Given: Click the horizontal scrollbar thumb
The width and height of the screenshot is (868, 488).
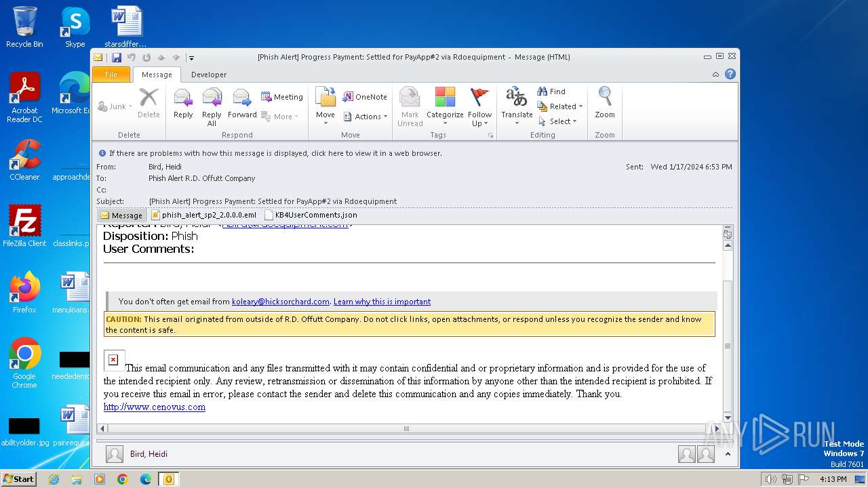Looking at the screenshot, I should (x=407, y=428).
